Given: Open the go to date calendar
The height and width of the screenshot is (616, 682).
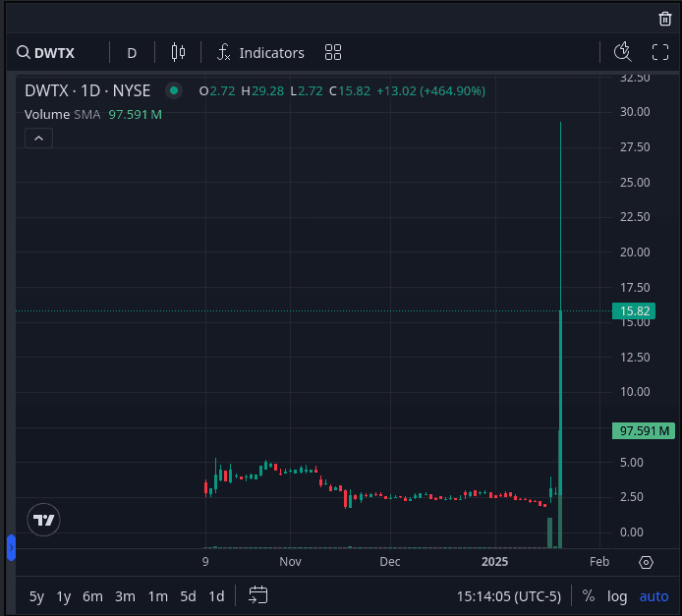Looking at the screenshot, I should point(257,595).
